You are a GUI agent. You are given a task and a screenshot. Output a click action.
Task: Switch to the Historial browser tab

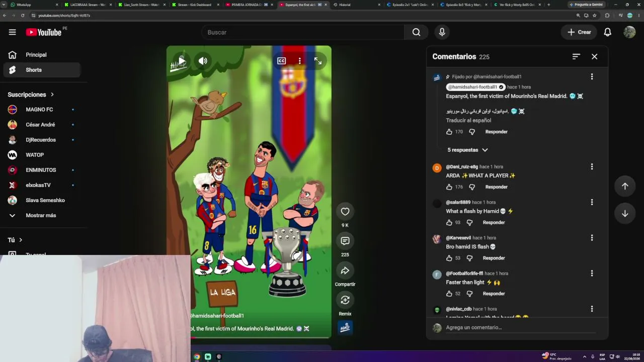pos(356,5)
